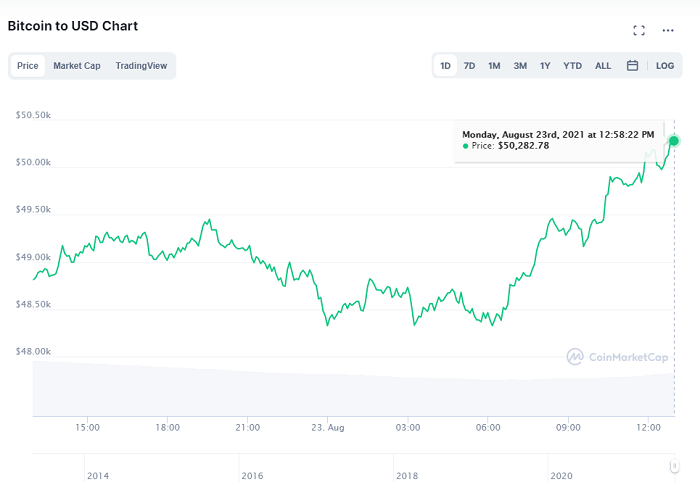This screenshot has width=700, height=490.
Task: Switch to the 7D time range
Action: [x=469, y=66]
